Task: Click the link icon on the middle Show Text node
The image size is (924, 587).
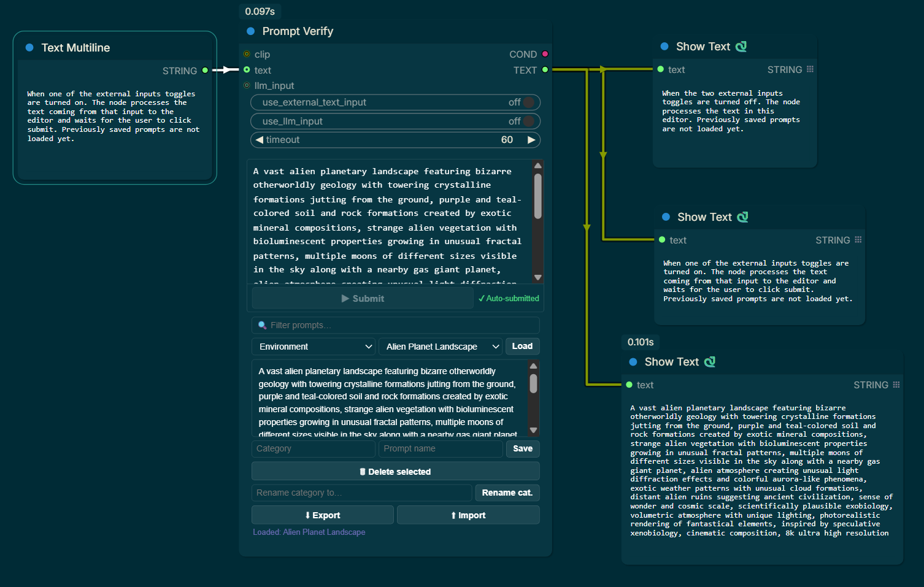Action: pyautogui.click(x=742, y=217)
